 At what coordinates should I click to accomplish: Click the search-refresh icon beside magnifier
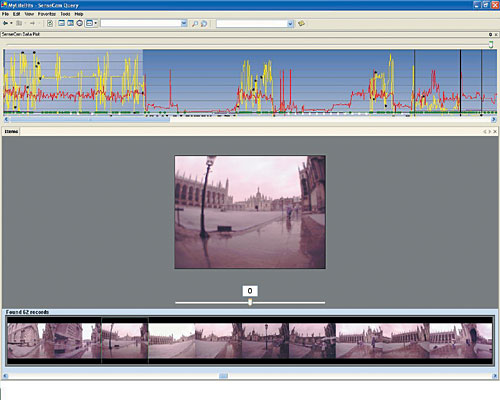(204, 24)
